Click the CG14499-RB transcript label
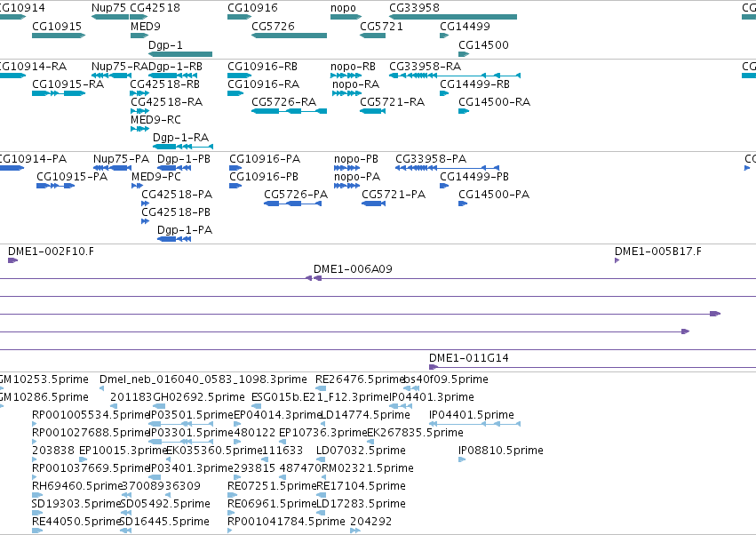Screen dimensions: 756x535 (x=474, y=84)
